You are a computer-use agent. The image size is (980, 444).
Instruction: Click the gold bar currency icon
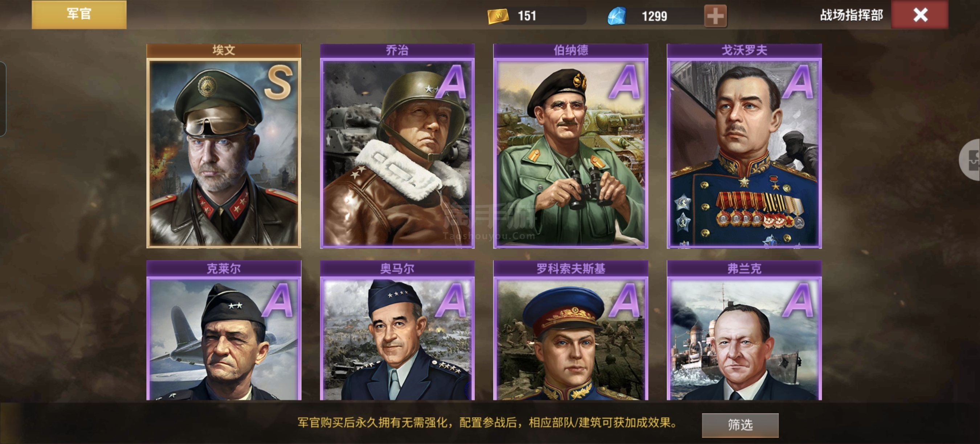[498, 16]
